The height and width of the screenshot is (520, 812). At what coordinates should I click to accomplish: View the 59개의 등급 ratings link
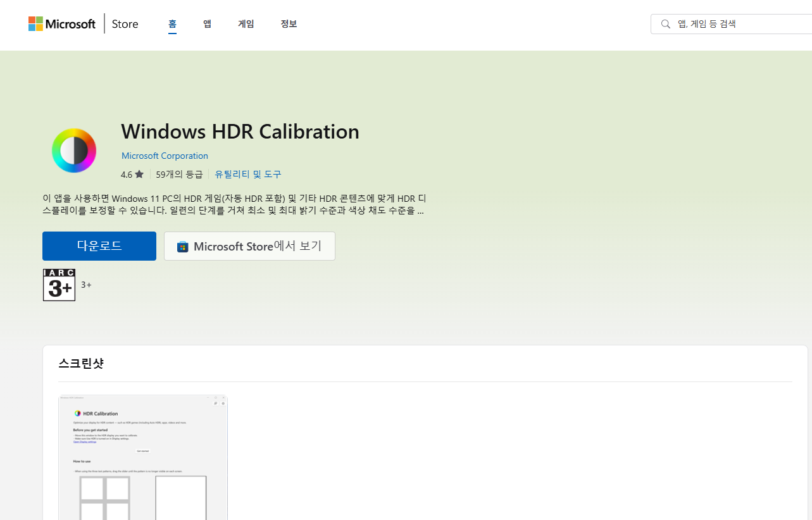[x=179, y=173]
